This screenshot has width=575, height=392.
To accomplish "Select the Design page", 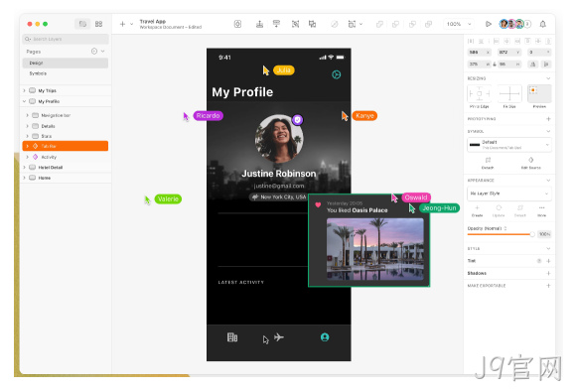I will (66, 63).
